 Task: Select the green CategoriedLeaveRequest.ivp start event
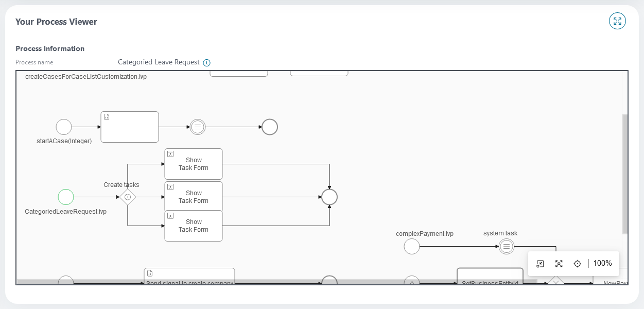pyautogui.click(x=66, y=197)
